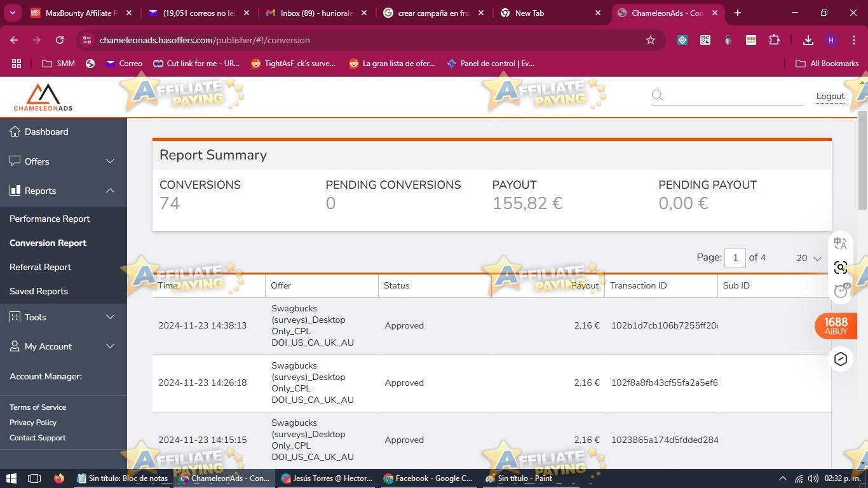Open Task View on the taskbar
Screen dimensions: 868x488
point(34,478)
